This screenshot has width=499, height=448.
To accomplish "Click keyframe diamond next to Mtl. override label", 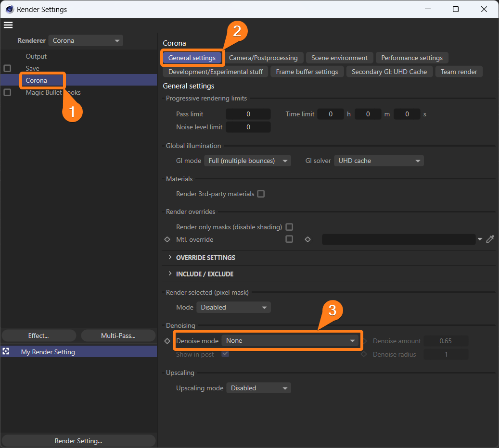I will coord(167,239).
